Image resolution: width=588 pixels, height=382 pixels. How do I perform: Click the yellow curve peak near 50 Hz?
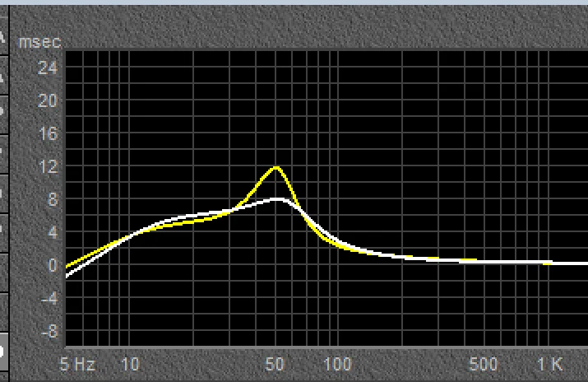[276, 168]
